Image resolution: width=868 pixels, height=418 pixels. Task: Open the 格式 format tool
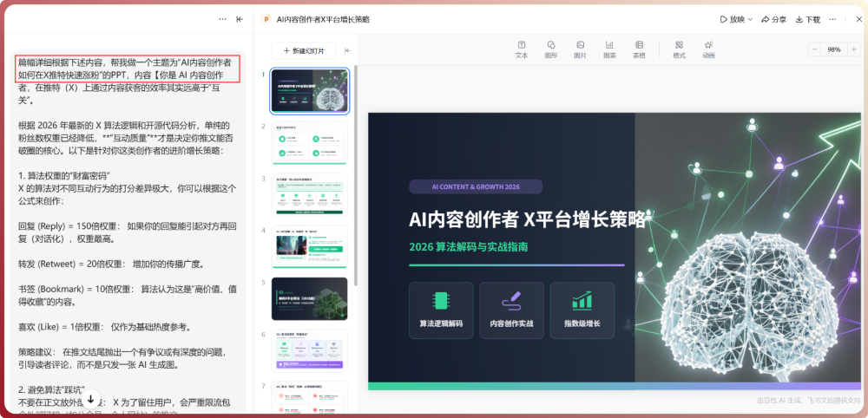pyautogui.click(x=680, y=49)
